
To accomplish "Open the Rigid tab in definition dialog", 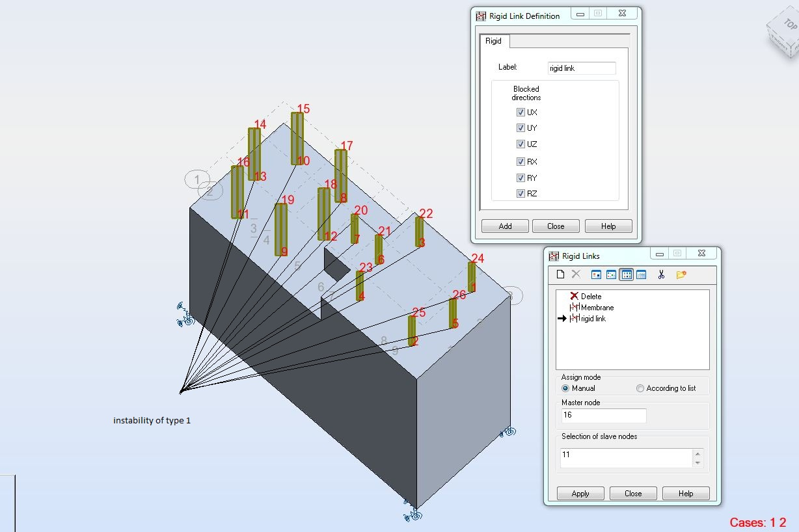I will (494, 41).
